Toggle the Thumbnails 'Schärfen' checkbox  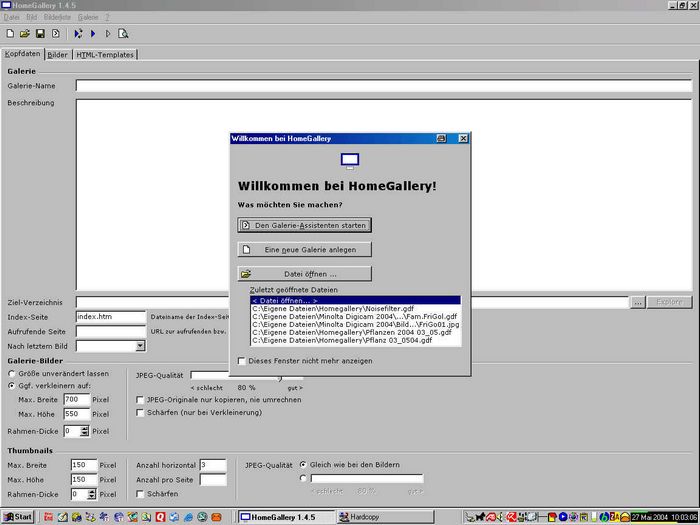pos(140,494)
